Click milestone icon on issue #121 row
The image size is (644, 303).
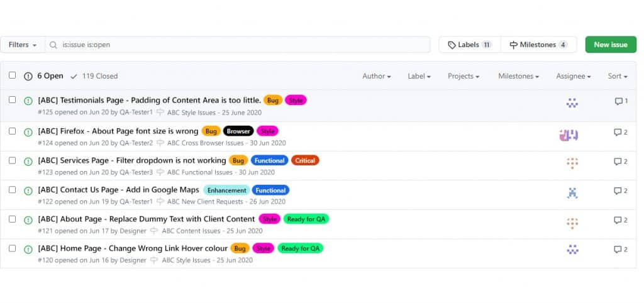[155, 231]
